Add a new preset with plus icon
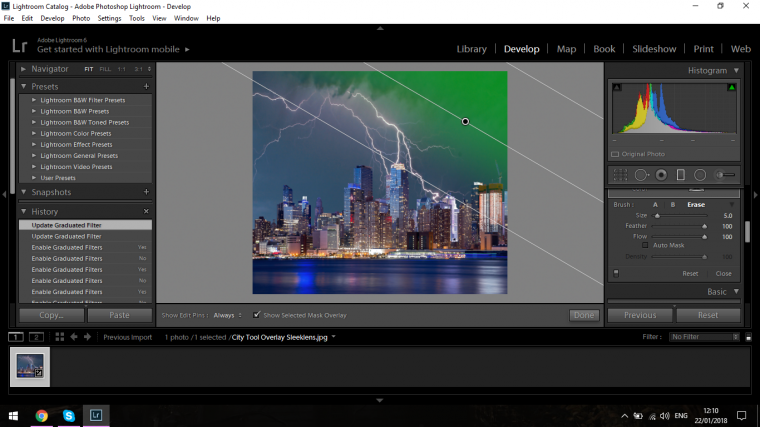This screenshot has height=427, width=760. pyautogui.click(x=146, y=86)
